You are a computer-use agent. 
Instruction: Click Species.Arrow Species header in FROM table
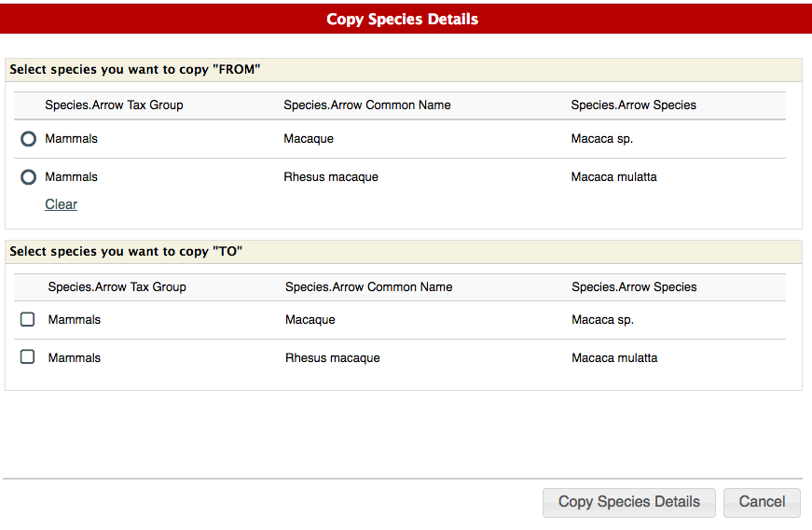(633, 105)
